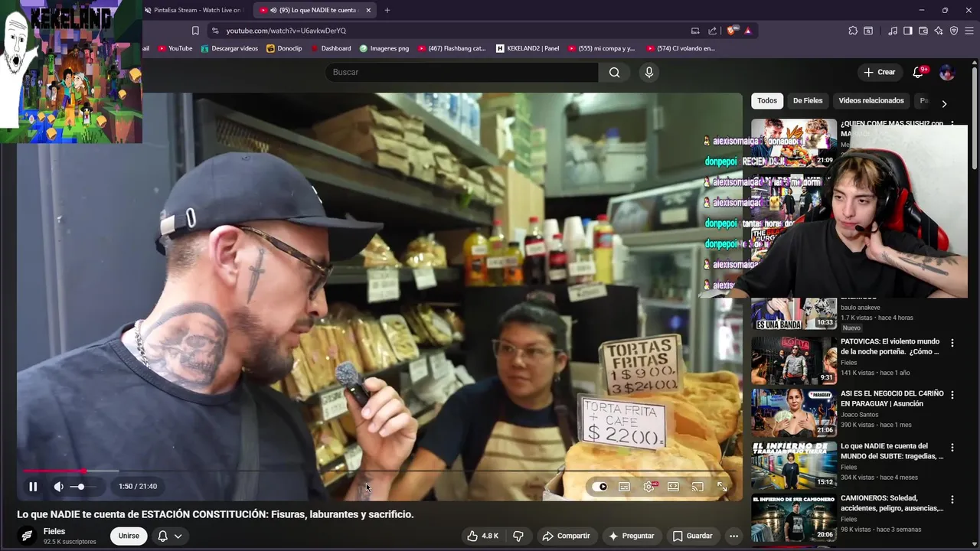This screenshot has height=551, width=980.
Task: Click the Buscar search field
Action: pyautogui.click(x=462, y=72)
